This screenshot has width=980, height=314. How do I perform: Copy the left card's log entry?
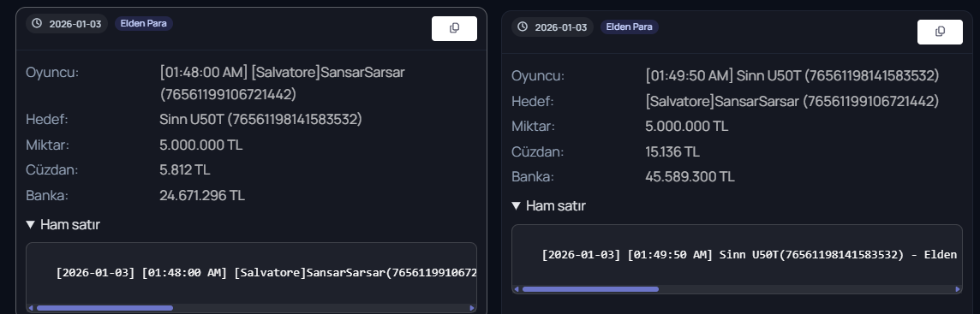tap(454, 29)
